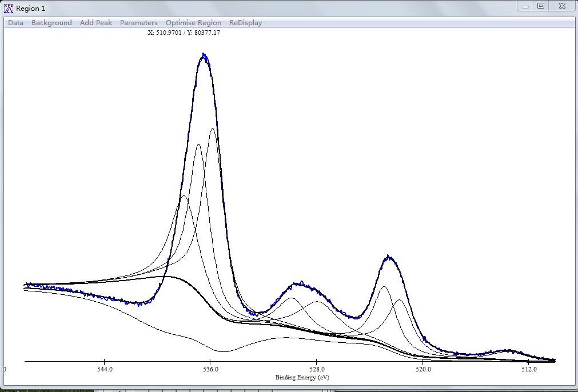Click the X/Y cursor coordinate readout
Viewport: 578px width, 392px height.
click(184, 33)
